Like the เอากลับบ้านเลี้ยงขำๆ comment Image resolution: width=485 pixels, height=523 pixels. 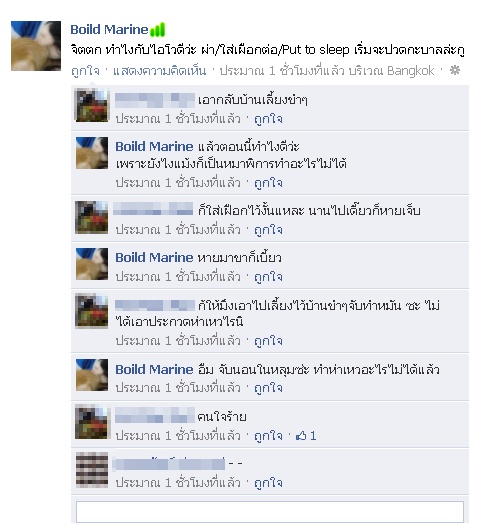[268, 119]
